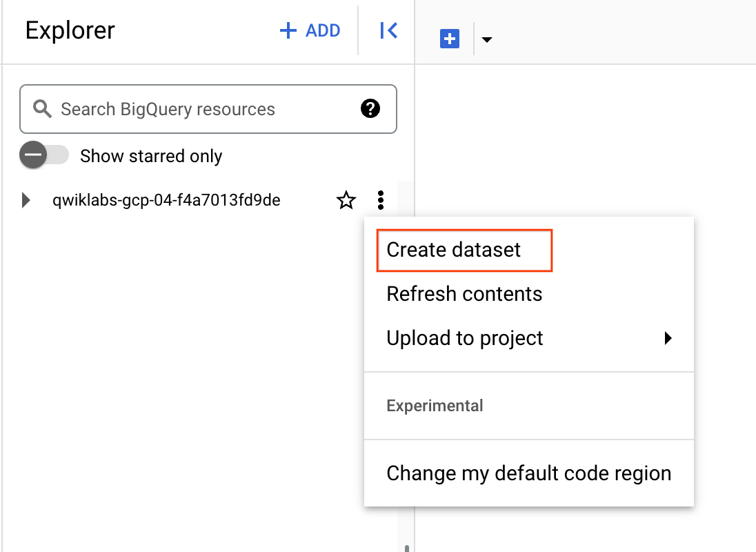
Task: Open a new query tab with the blue plus icon
Action: click(449, 39)
